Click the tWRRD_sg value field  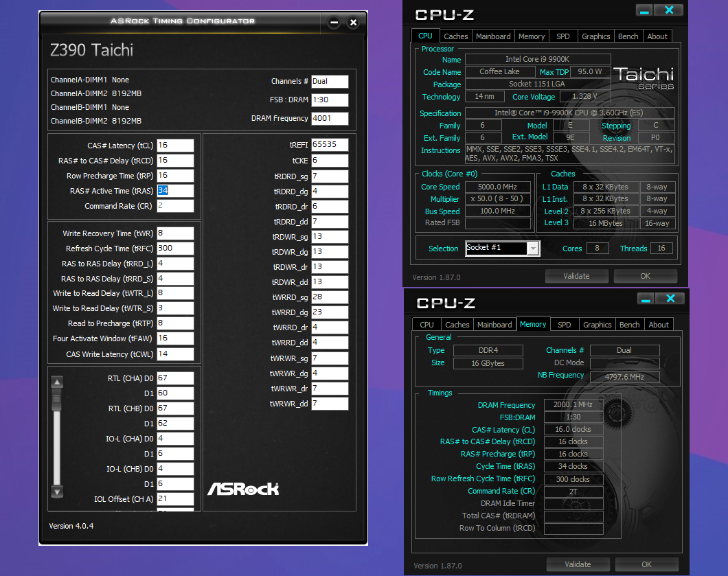pos(330,297)
